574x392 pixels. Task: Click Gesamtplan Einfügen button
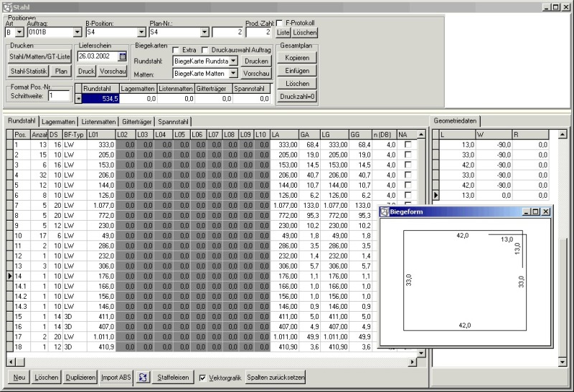click(297, 70)
